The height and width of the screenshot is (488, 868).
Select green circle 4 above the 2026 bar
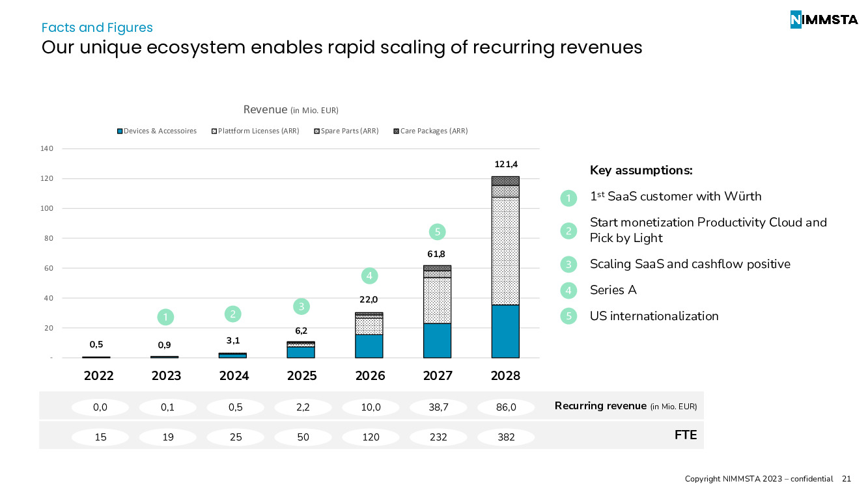click(369, 276)
